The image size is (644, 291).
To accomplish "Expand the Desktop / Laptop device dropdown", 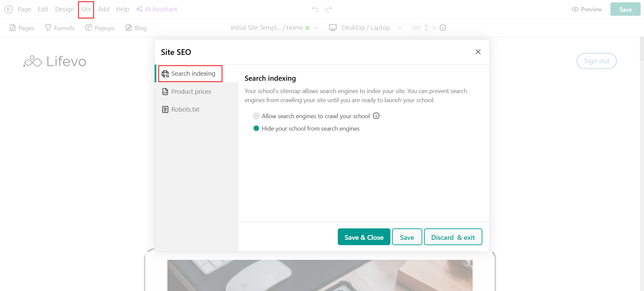I will [399, 28].
